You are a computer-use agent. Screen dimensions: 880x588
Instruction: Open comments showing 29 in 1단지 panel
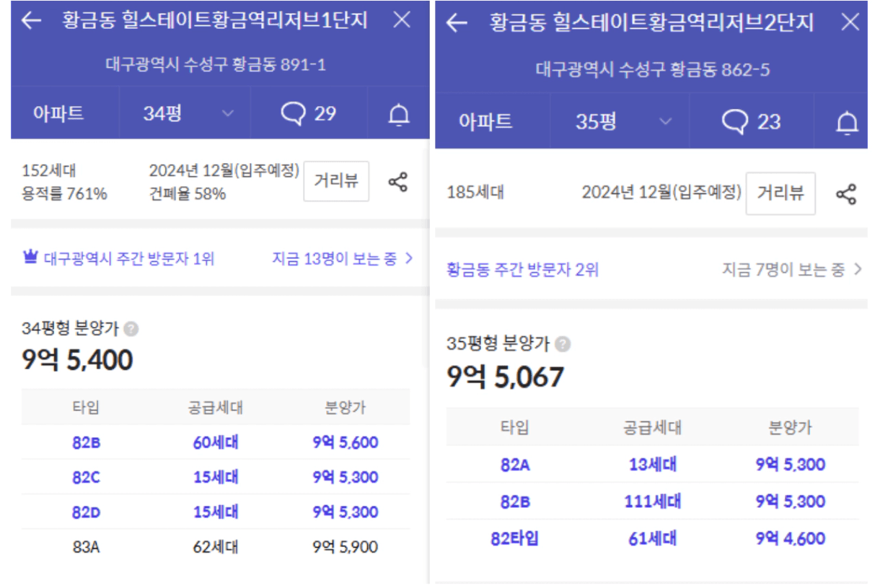tap(309, 113)
